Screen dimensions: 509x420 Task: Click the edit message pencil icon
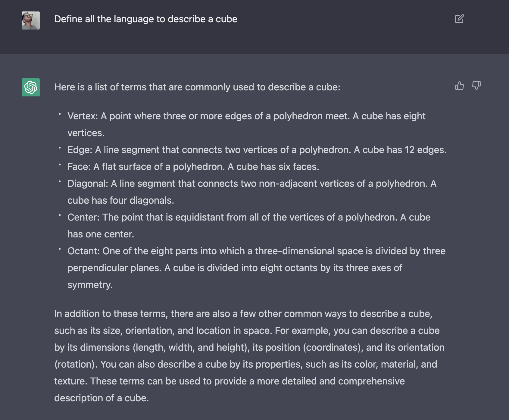(x=459, y=19)
